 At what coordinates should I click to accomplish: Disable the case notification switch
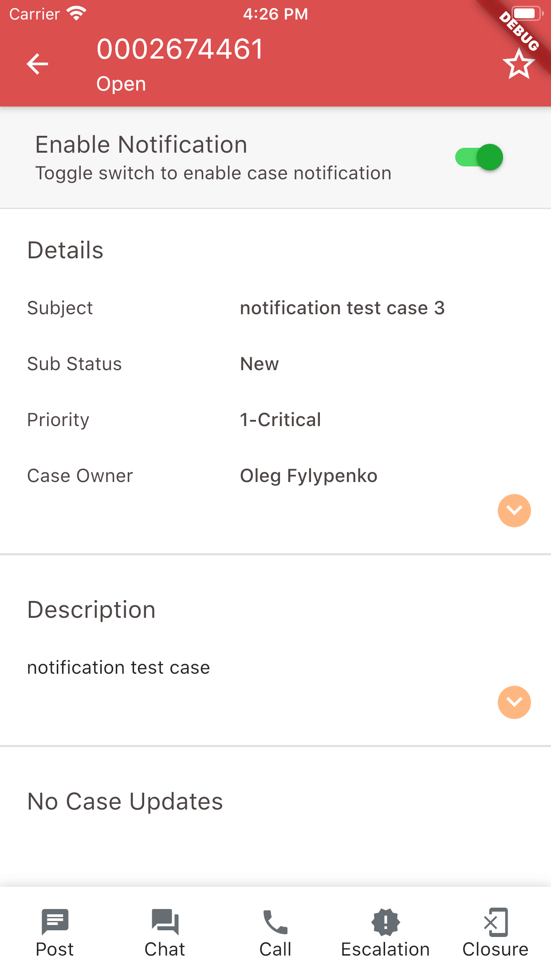pyautogui.click(x=479, y=157)
